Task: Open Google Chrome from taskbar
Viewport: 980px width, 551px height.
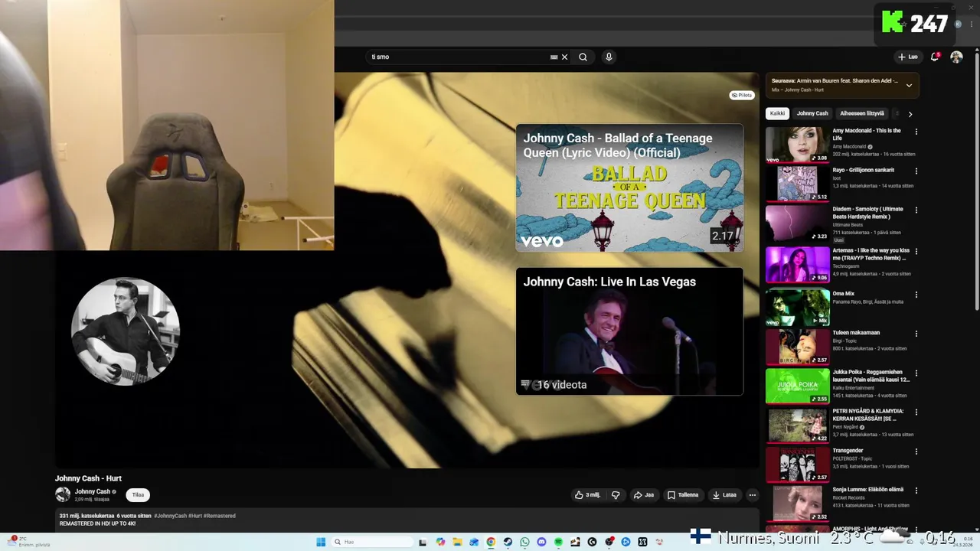Action: (x=491, y=542)
